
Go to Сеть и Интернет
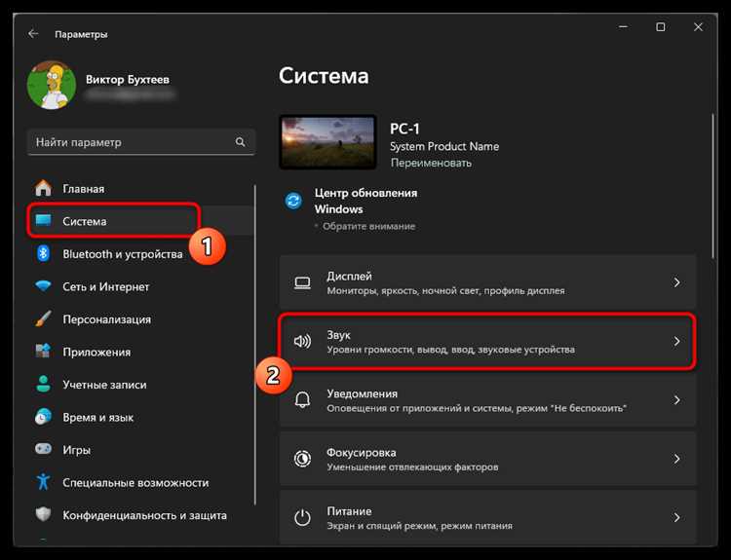140,286
